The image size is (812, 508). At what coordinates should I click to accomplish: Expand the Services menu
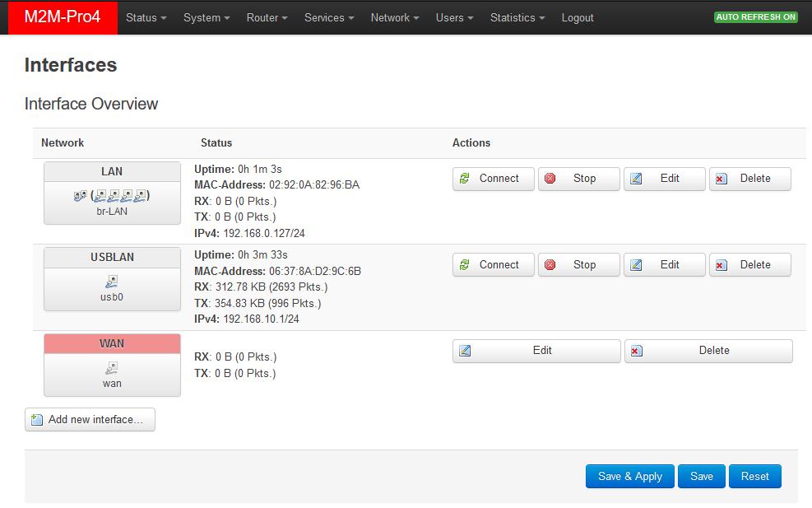(x=329, y=17)
